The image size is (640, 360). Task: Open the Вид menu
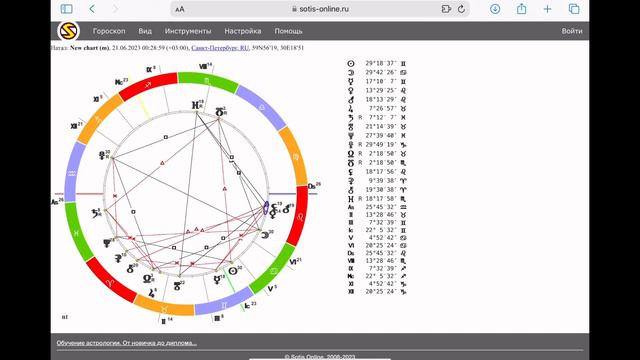tap(145, 31)
